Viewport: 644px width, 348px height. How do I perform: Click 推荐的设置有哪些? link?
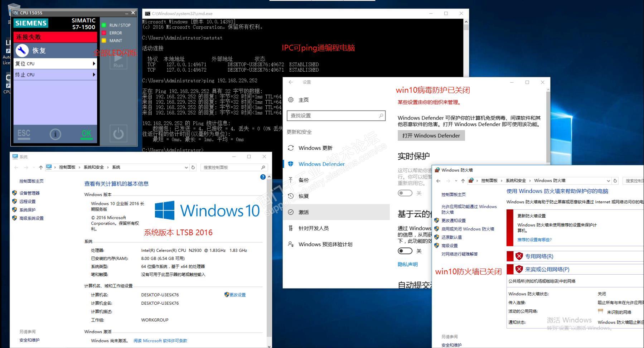pos(534,240)
